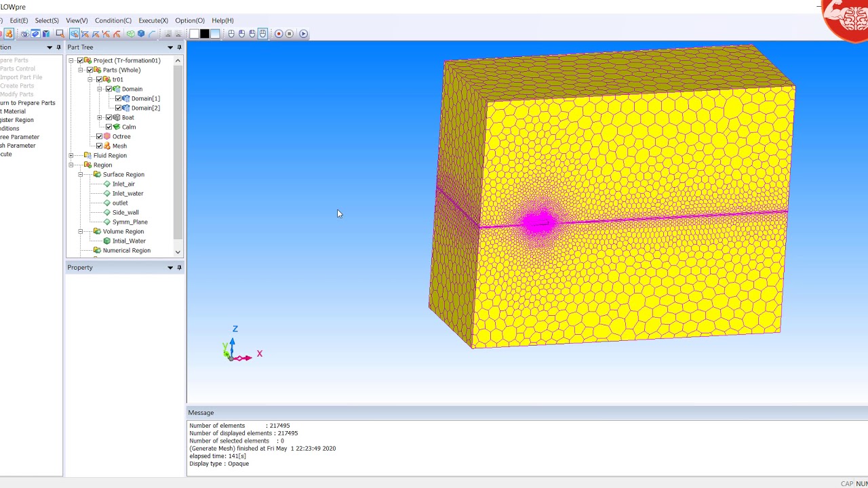Open the View(V) menu
The image size is (868, 488).
77,20
